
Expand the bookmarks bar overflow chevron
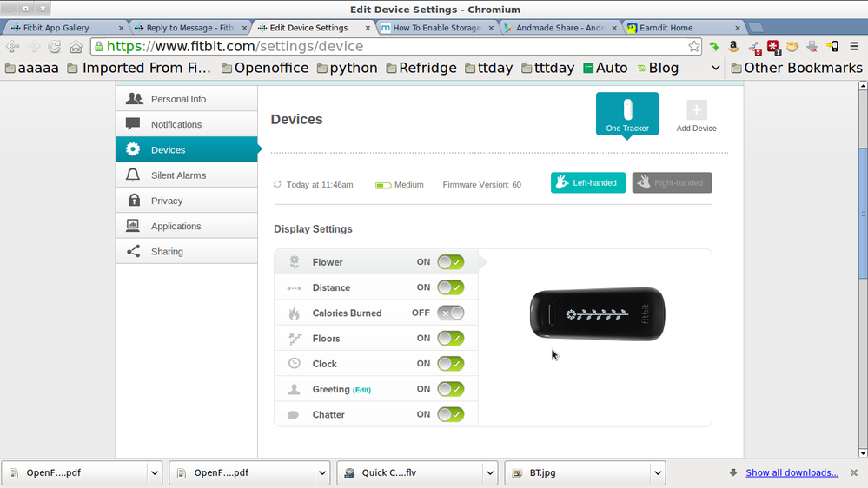click(x=716, y=68)
